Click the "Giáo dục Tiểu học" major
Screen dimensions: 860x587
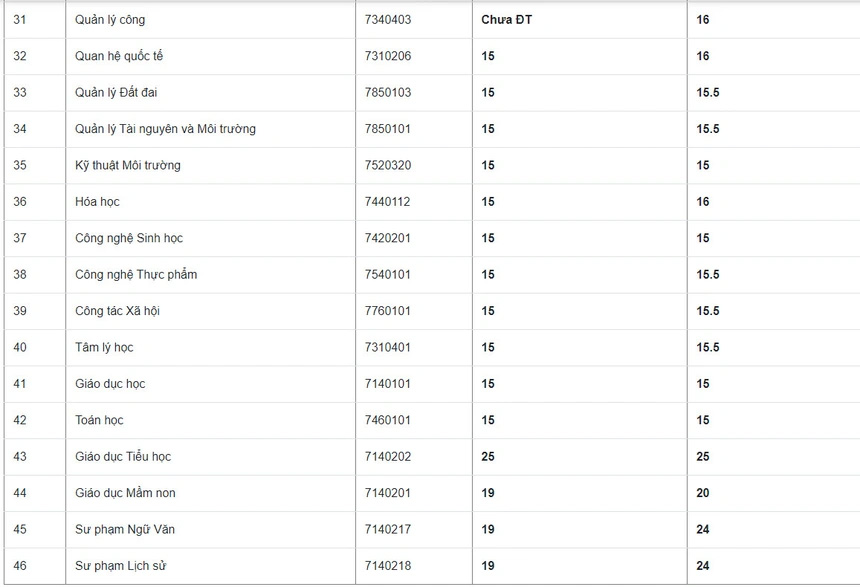click(x=123, y=457)
